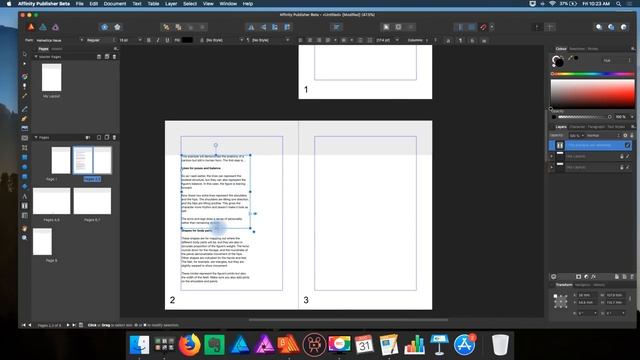Toggle the red snapping magnet icon

click(483, 27)
